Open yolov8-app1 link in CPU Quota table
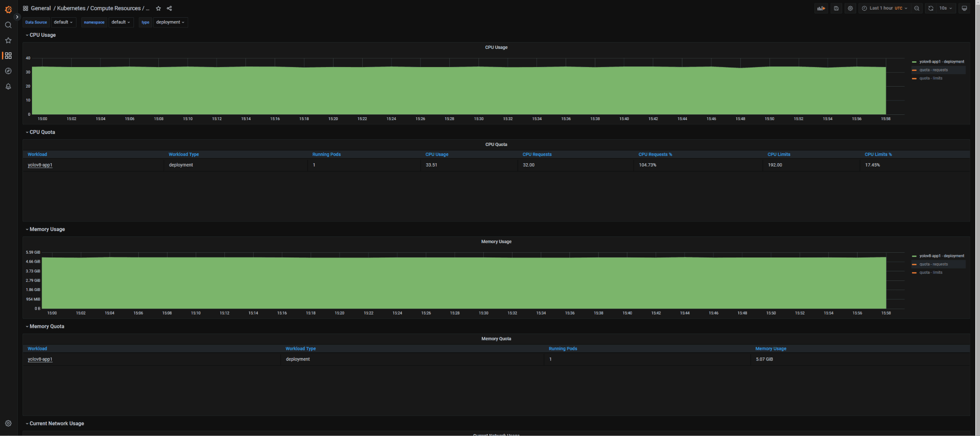Screen dimensions: 980x436 (40, 165)
